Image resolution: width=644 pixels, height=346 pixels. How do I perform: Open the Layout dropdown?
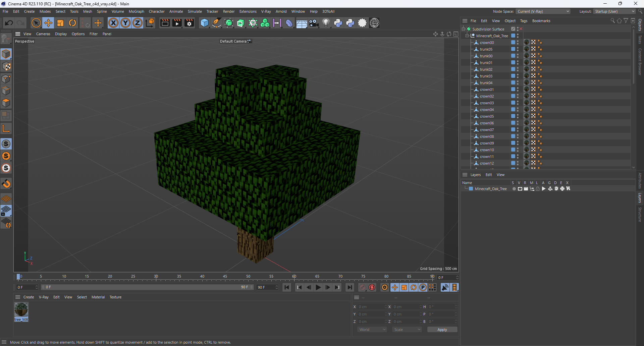(x=614, y=11)
